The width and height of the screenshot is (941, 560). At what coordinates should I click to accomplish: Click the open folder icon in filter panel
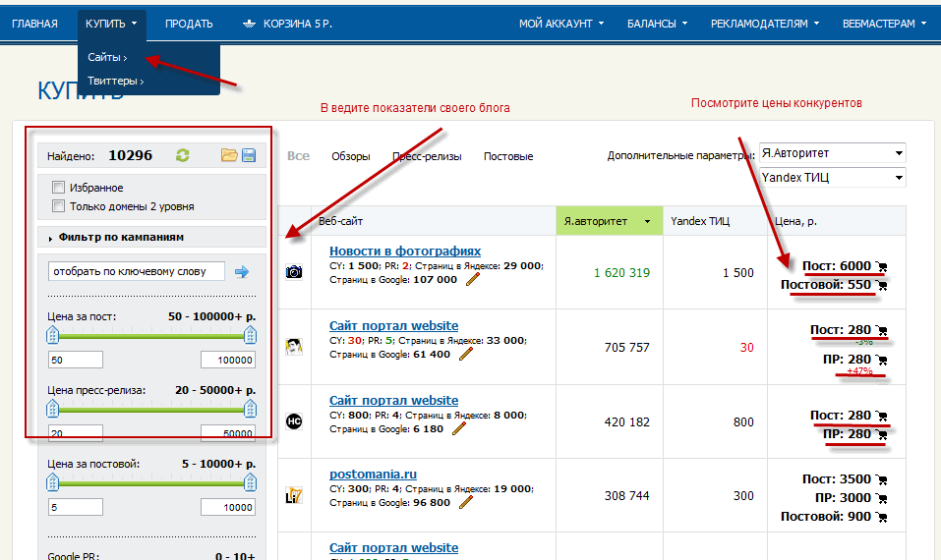229,155
